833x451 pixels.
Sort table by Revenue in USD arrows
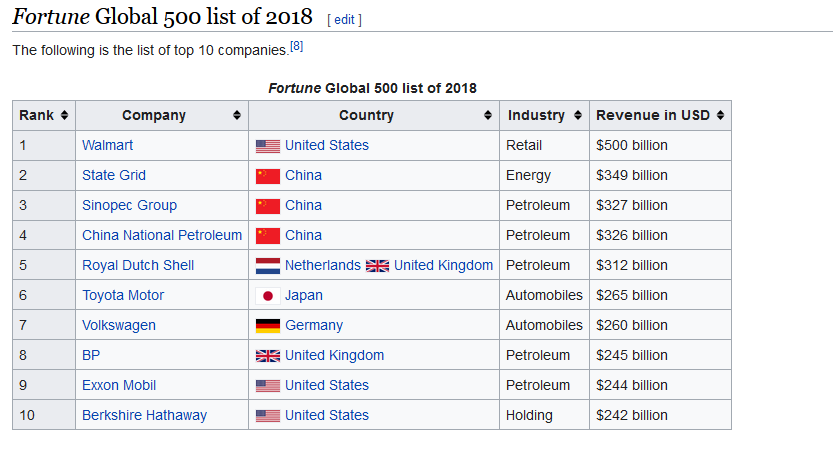(x=720, y=115)
